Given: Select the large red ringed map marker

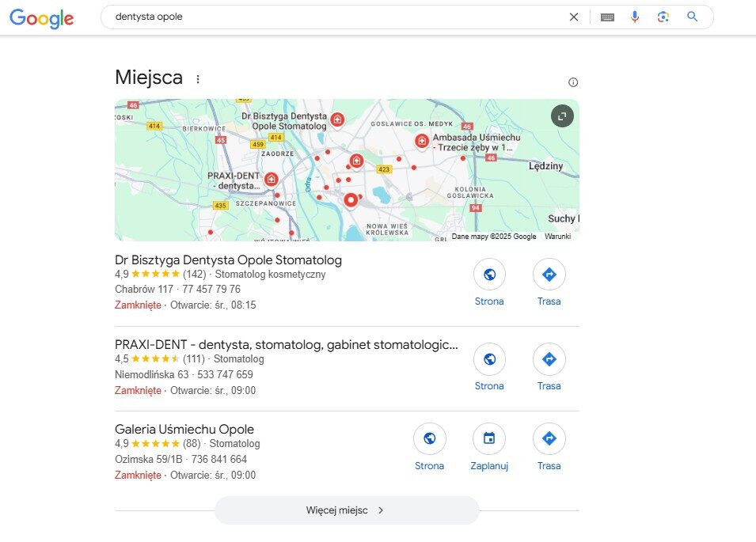Looking at the screenshot, I should coord(351,200).
